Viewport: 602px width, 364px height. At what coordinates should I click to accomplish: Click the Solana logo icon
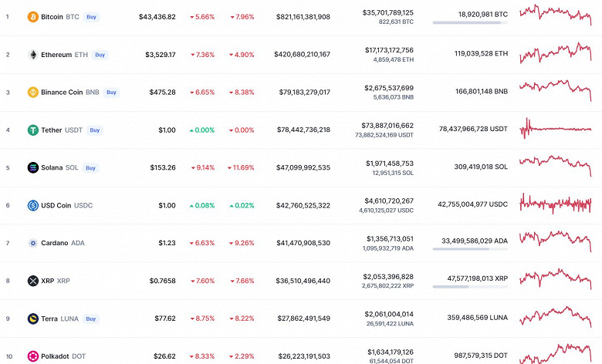pyautogui.click(x=33, y=167)
